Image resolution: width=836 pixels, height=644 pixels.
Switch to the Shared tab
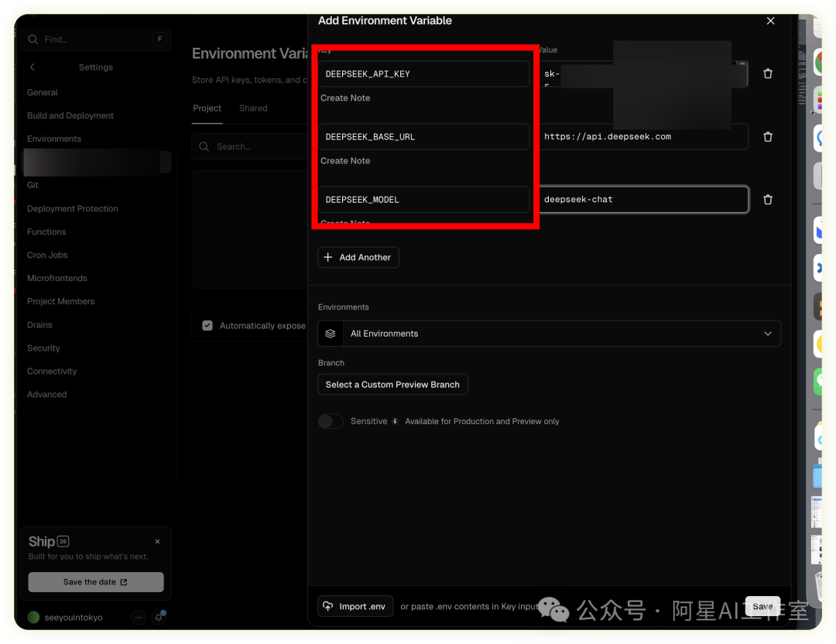pos(253,108)
